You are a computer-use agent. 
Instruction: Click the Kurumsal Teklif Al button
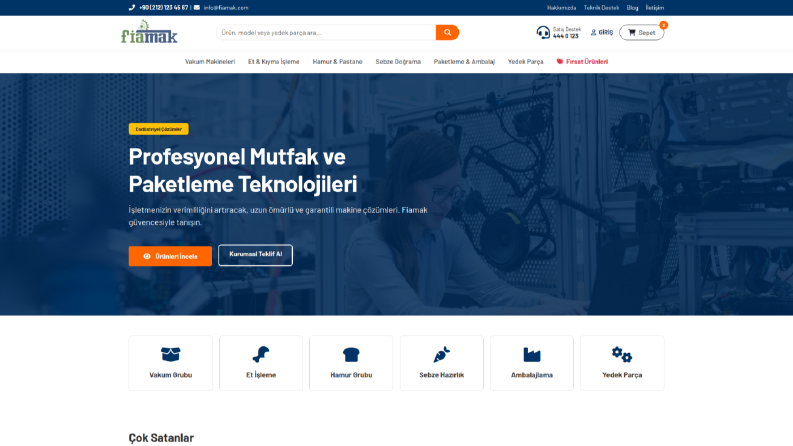255,255
